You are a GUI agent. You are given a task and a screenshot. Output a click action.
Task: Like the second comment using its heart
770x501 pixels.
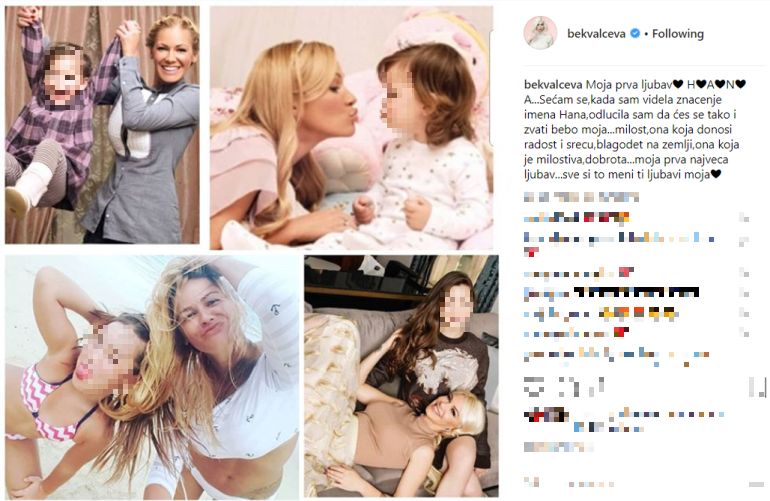pos(744,241)
